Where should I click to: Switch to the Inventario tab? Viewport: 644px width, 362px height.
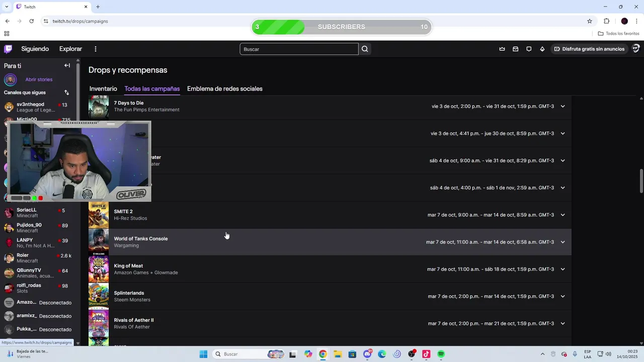tap(103, 88)
